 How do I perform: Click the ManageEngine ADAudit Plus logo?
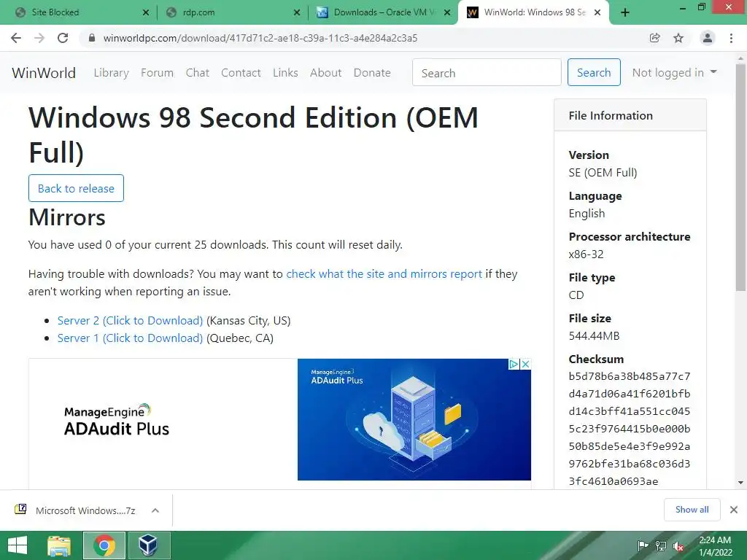116,420
